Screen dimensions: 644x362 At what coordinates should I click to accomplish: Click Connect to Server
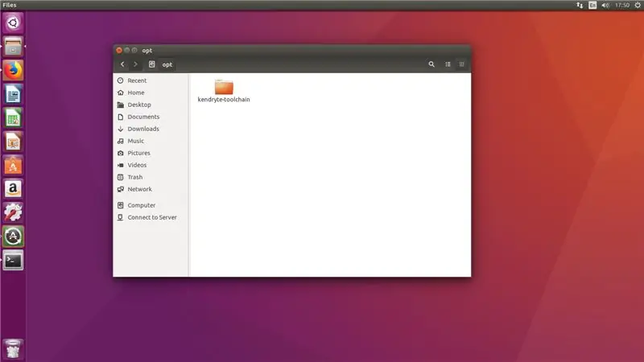click(x=151, y=217)
